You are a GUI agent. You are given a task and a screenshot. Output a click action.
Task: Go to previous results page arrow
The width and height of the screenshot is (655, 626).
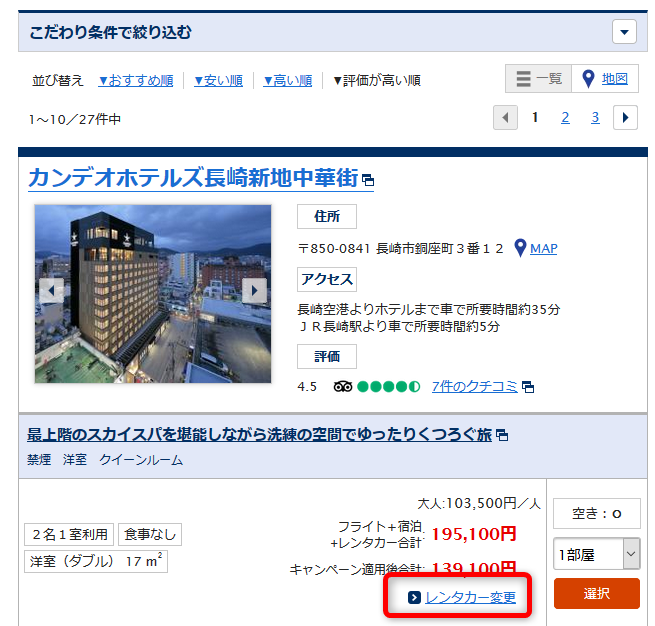505,118
